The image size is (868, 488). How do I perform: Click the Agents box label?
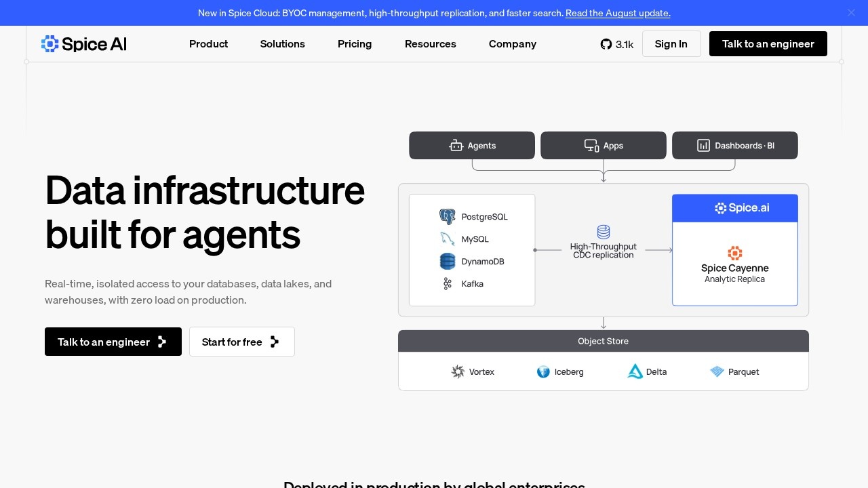coord(482,146)
